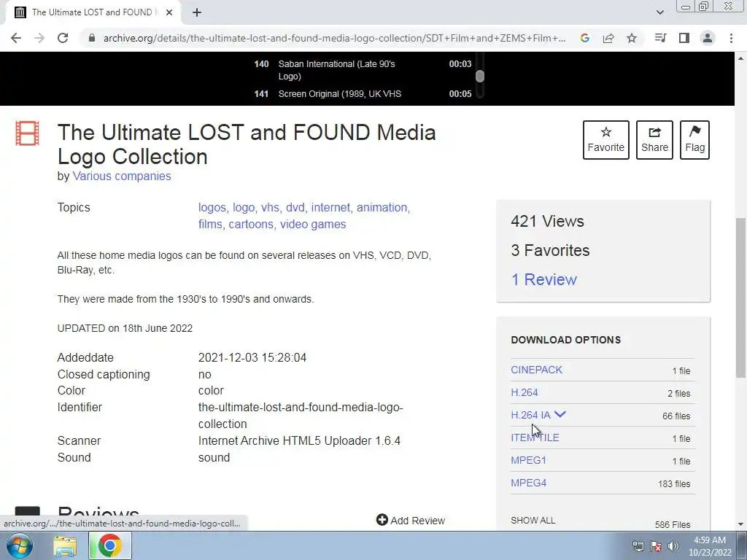Open Chrome profile avatar menu

point(708,38)
